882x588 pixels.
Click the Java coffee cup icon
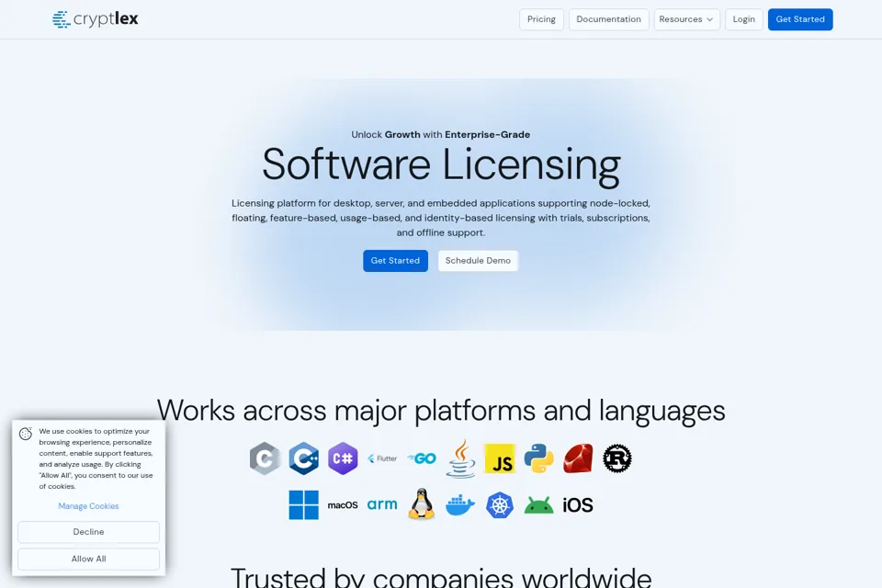[x=460, y=458]
